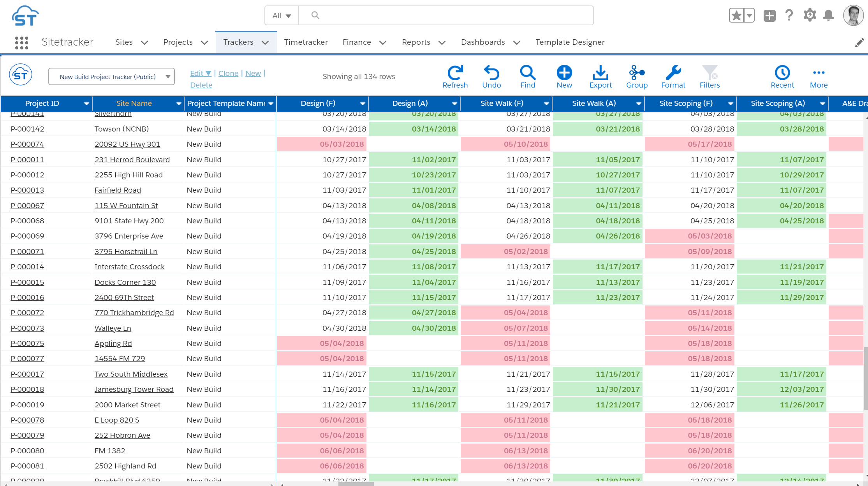Click the Dashboards navigation menu item
This screenshot has height=486, width=868.
483,42
